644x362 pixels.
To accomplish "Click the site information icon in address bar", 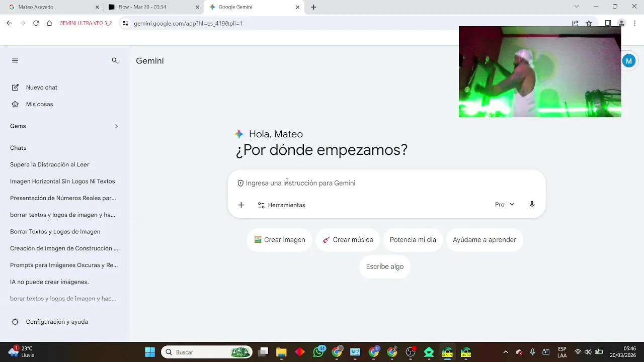I will (126, 23).
